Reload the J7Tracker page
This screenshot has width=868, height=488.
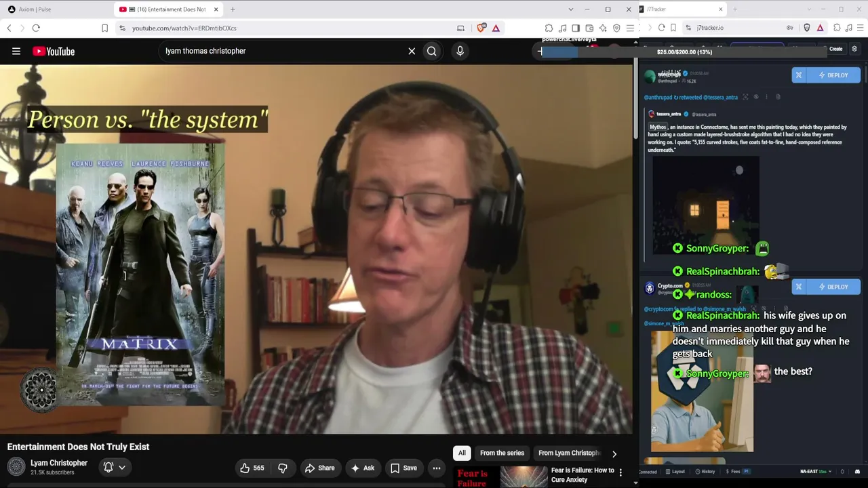click(661, 28)
